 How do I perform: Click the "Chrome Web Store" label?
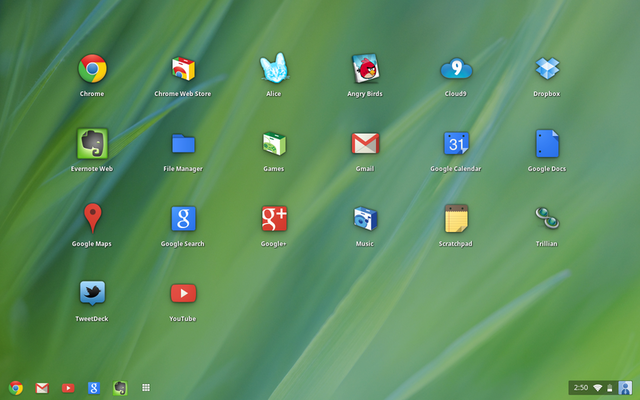pos(183,94)
